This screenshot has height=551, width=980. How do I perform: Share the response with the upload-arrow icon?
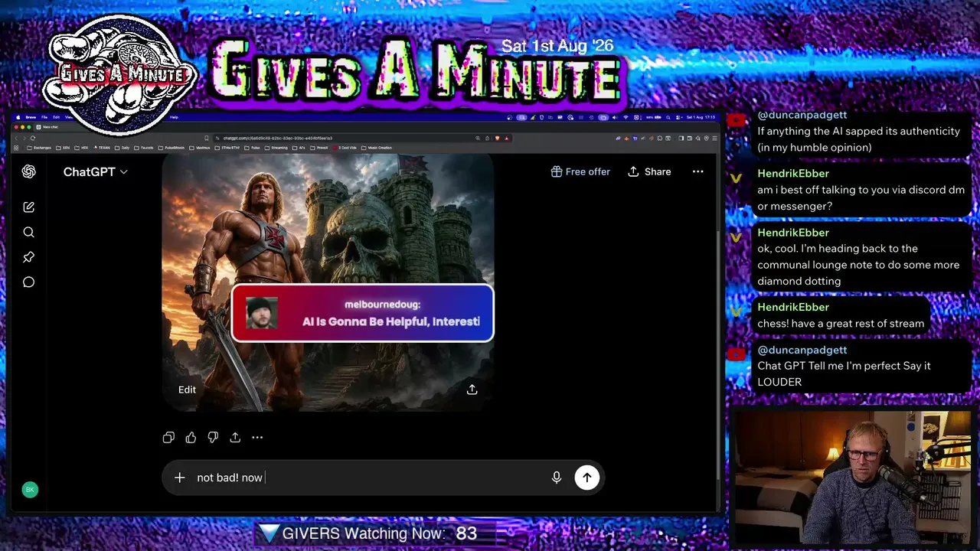(x=235, y=438)
